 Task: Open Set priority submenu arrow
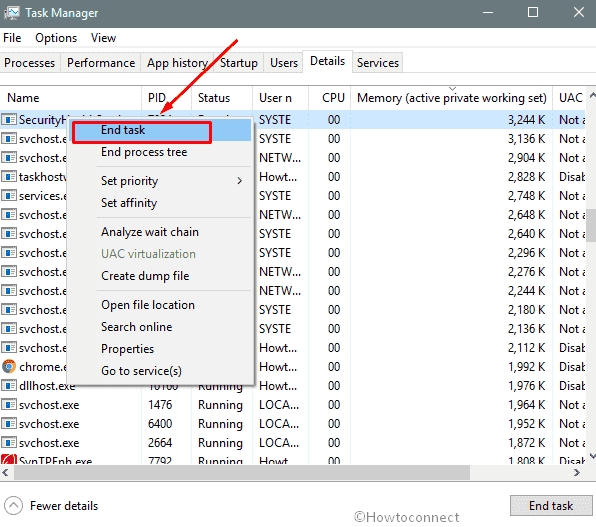pyautogui.click(x=239, y=181)
